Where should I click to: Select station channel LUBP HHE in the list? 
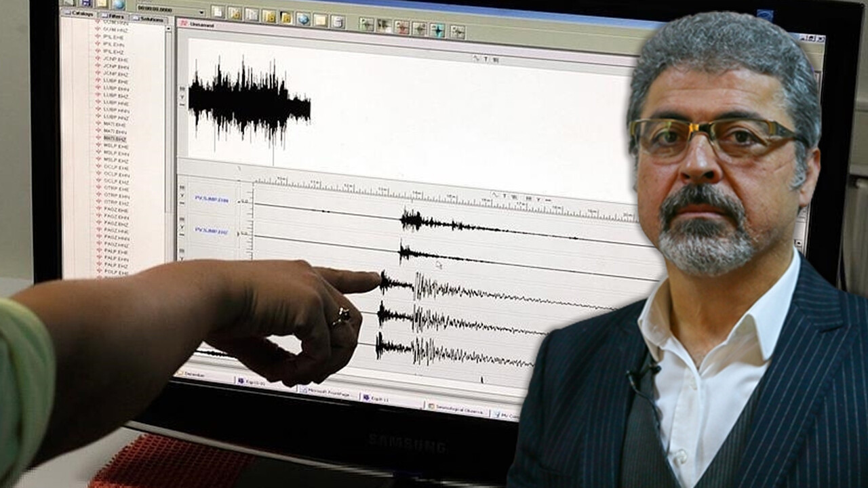[x=116, y=103]
